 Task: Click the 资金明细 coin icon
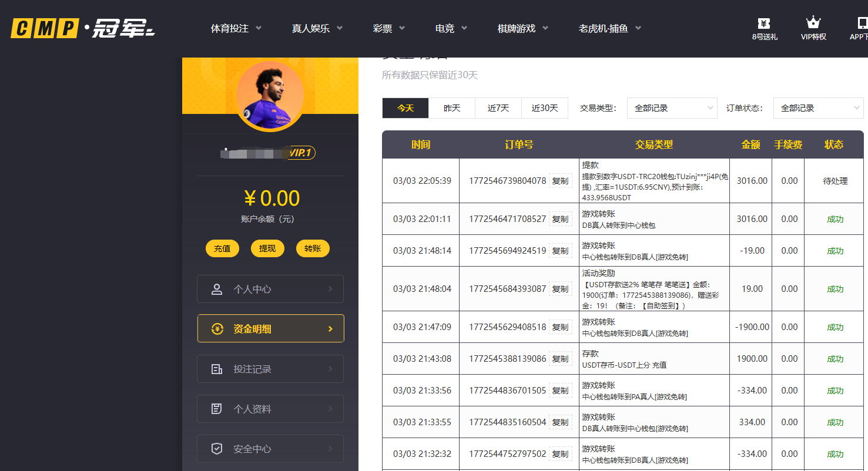(x=217, y=329)
